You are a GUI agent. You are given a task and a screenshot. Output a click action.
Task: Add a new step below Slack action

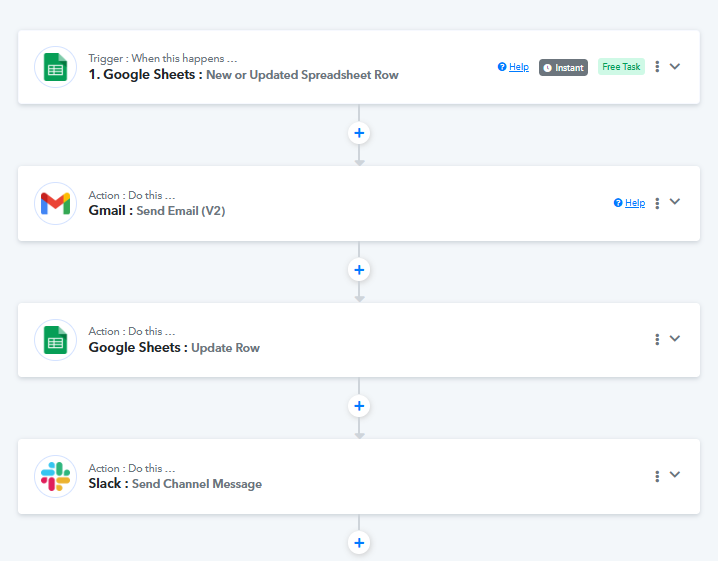[x=359, y=543]
